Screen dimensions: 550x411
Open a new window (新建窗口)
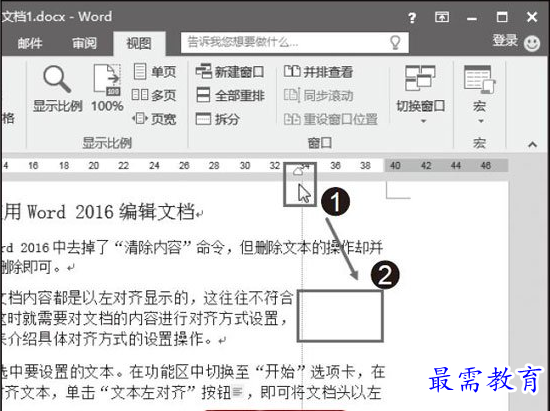(230, 72)
